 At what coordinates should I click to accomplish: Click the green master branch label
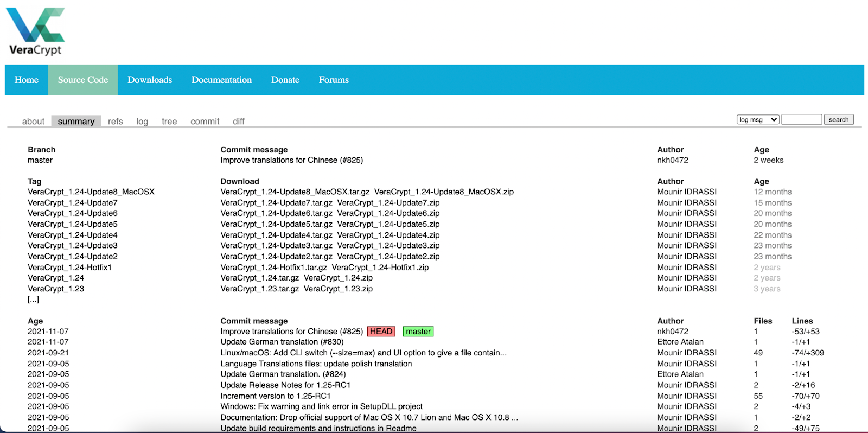coord(418,332)
